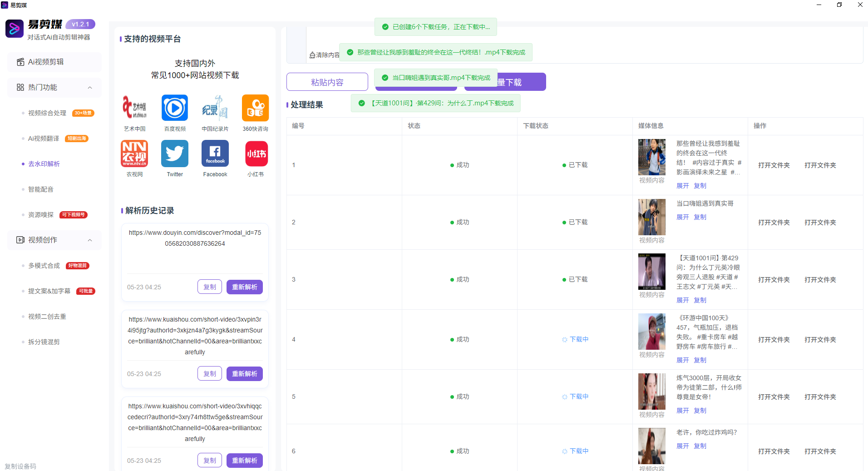This screenshot has width=868, height=471.
Task: Open the 中国纪录片 platform icon
Action: (x=215, y=108)
